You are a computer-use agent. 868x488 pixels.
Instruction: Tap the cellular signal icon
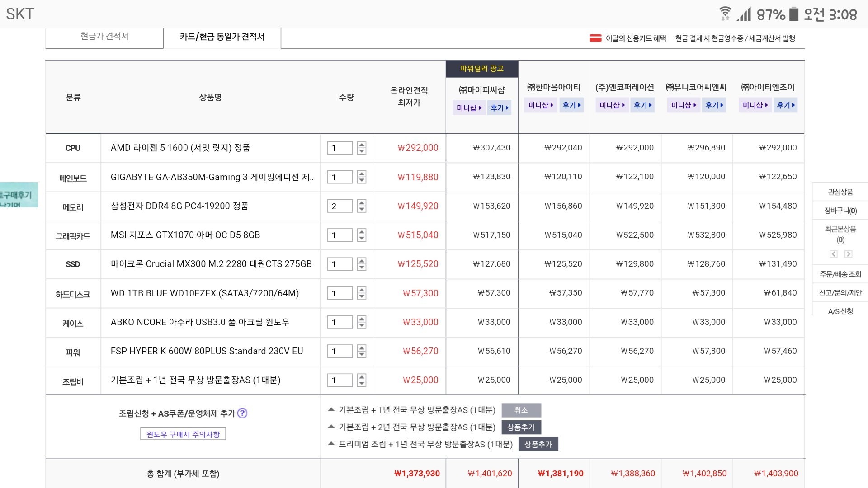point(744,14)
